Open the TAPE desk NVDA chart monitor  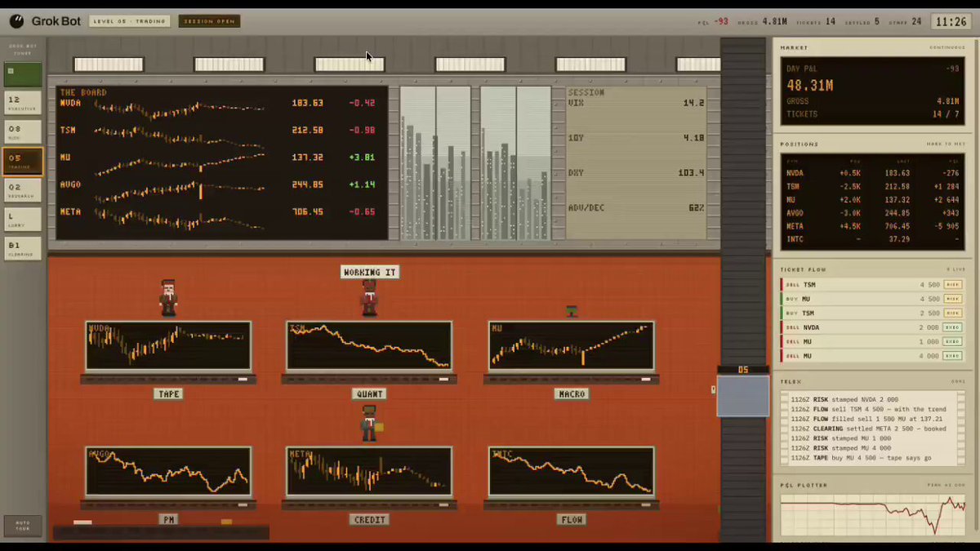coord(168,346)
